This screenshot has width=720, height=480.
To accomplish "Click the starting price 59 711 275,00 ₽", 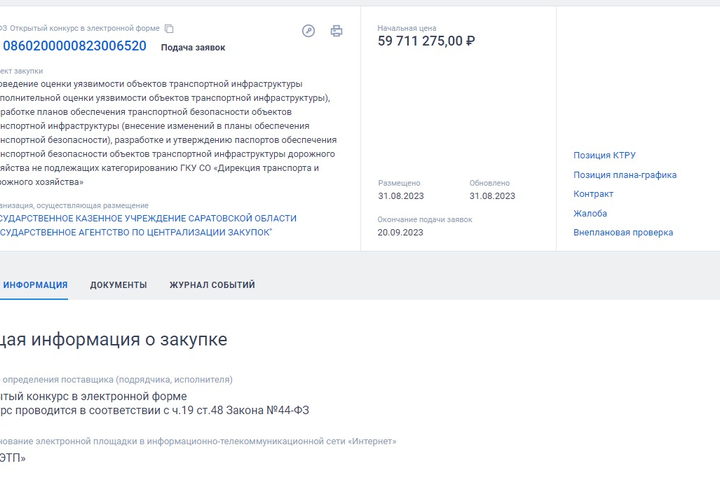I will (x=426, y=41).
